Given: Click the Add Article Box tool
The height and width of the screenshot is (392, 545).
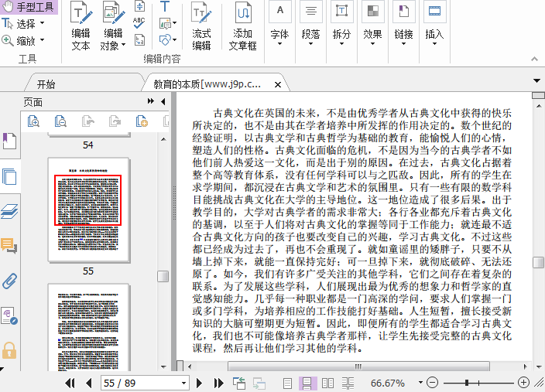Looking at the screenshot, I should (x=242, y=27).
